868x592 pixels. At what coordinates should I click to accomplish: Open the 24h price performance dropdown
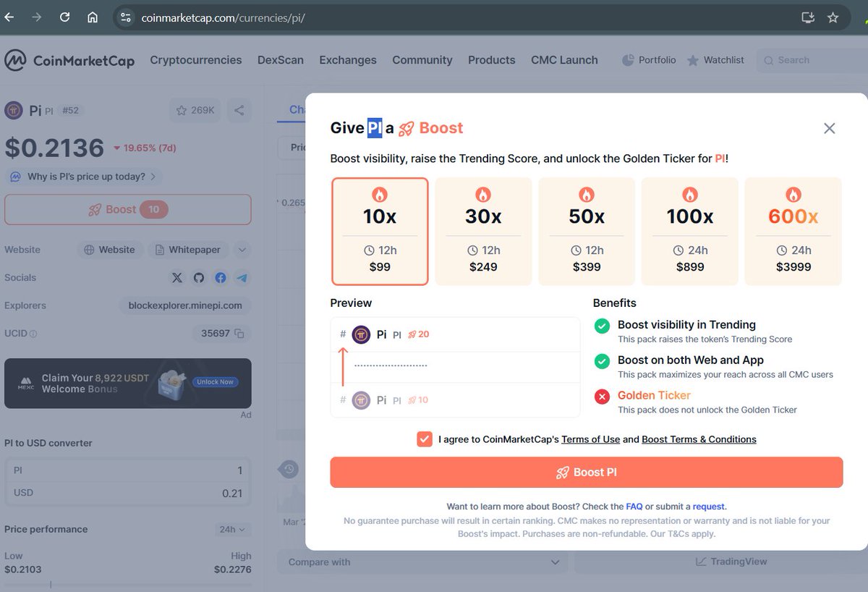click(233, 530)
